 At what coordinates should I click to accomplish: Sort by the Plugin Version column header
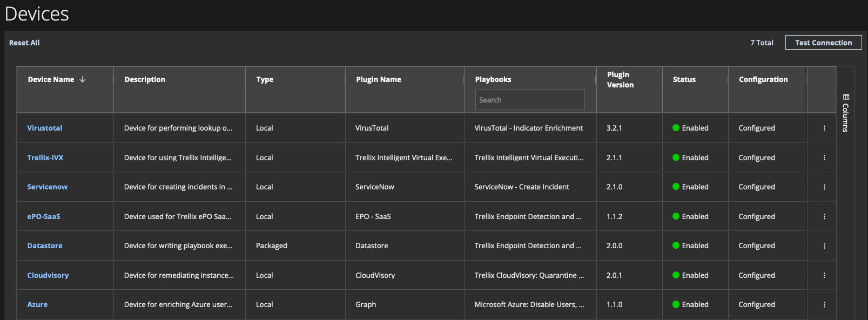620,79
